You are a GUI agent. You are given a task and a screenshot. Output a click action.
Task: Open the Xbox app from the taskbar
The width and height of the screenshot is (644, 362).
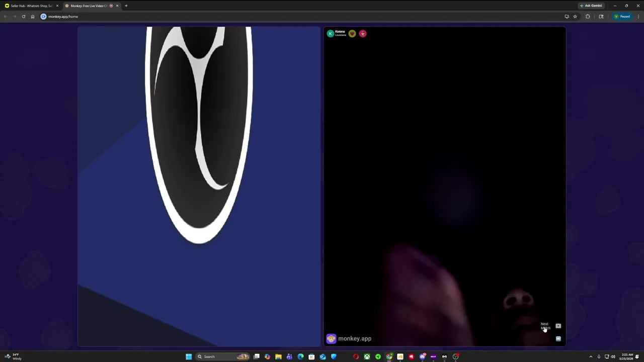(x=367, y=356)
